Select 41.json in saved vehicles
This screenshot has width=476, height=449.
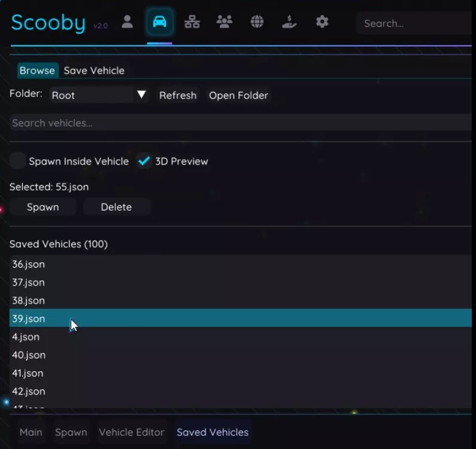pyautogui.click(x=241, y=373)
